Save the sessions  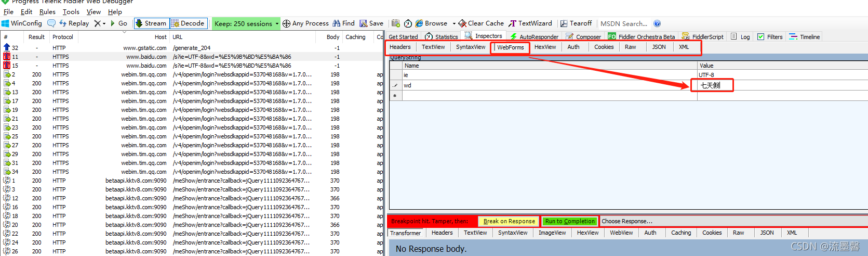(371, 23)
